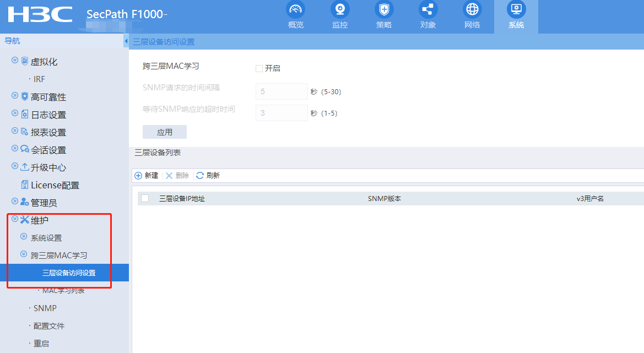This screenshot has width=644, height=353.
Task: Click the 应用 apply button
Action: coord(165,132)
